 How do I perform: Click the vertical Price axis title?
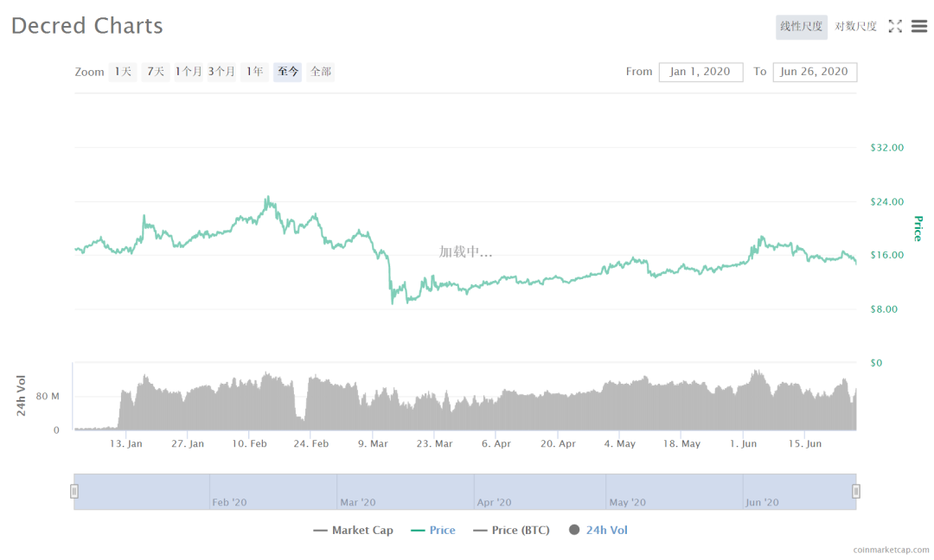point(918,228)
